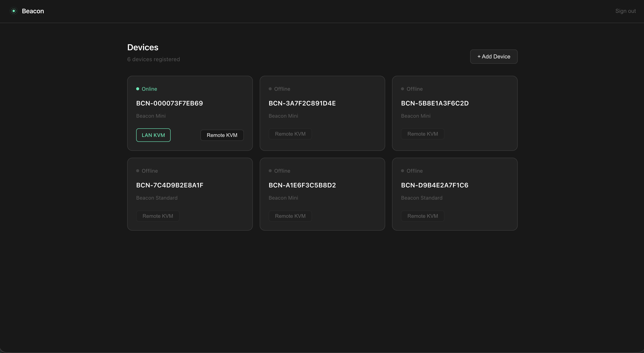This screenshot has width=644, height=353.
Task: Click Beacon Mini under BCN-A1E6F3C5B8D2
Action: click(283, 198)
